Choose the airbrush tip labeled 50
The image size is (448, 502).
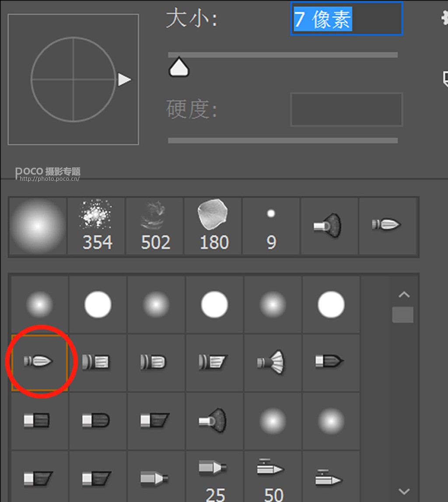[273, 477]
